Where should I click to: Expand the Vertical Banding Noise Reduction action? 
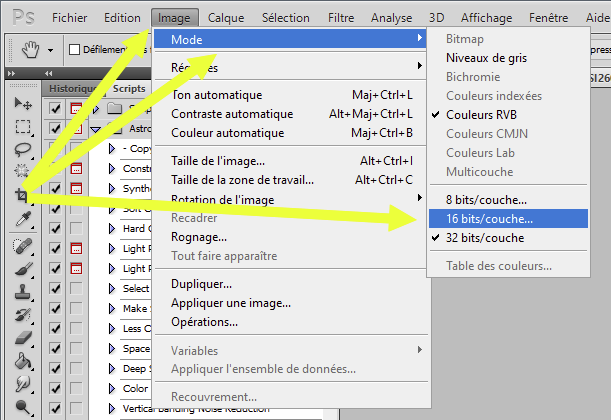point(112,408)
